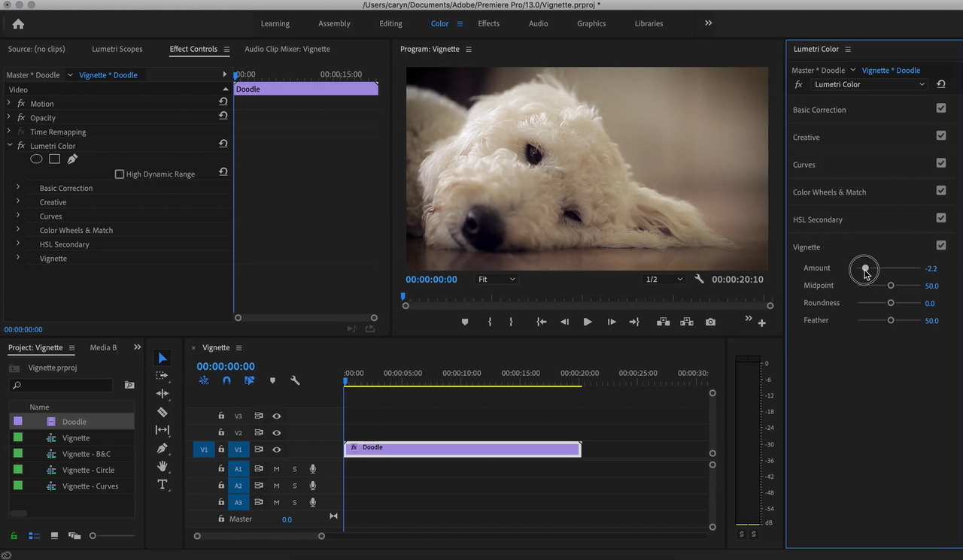
Task: Adjust the Midpoint slider handle
Action: (891, 286)
